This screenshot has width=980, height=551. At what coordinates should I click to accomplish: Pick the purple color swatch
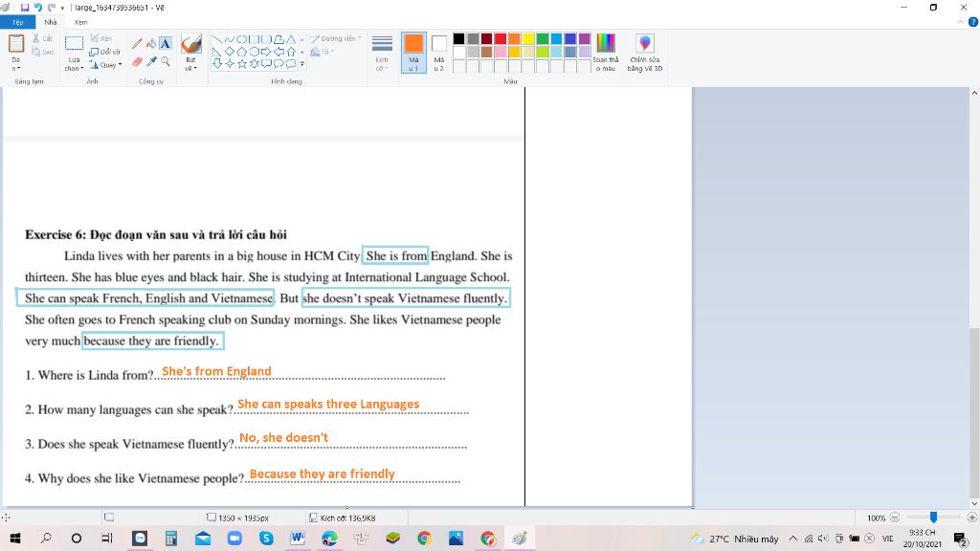click(585, 38)
